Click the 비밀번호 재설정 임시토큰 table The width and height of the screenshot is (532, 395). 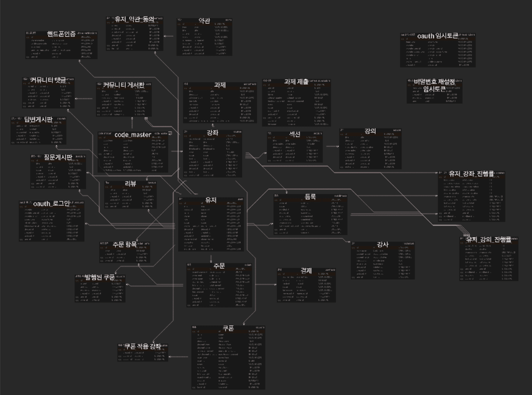(x=434, y=91)
